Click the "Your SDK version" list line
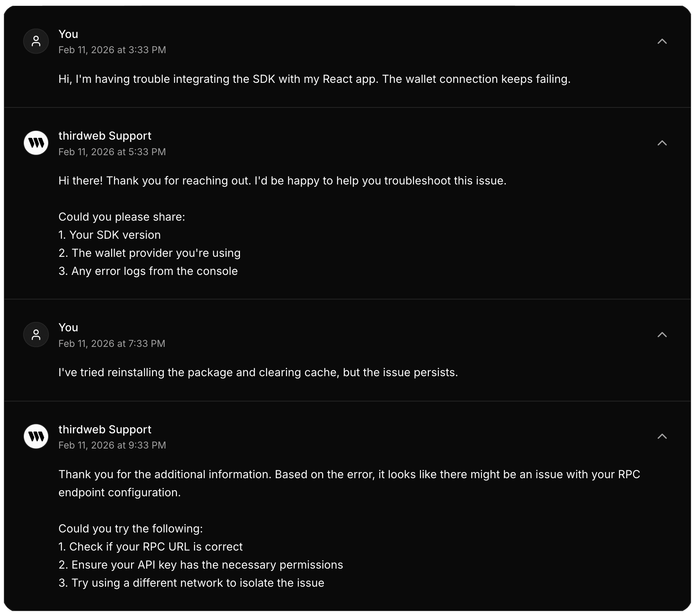Image resolution: width=696 pixels, height=616 pixels. (110, 235)
